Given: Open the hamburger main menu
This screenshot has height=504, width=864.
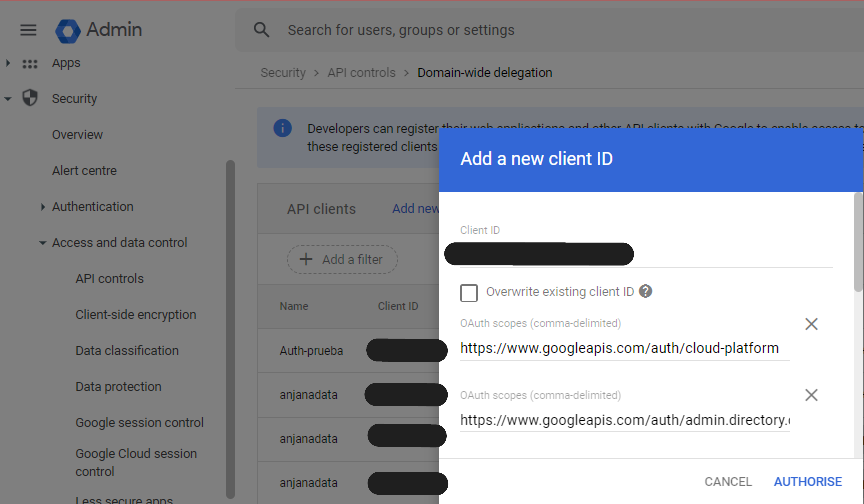Looking at the screenshot, I should pos(28,30).
